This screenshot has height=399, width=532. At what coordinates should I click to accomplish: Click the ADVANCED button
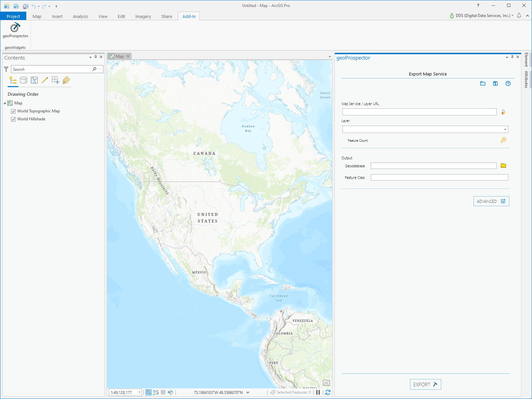491,201
